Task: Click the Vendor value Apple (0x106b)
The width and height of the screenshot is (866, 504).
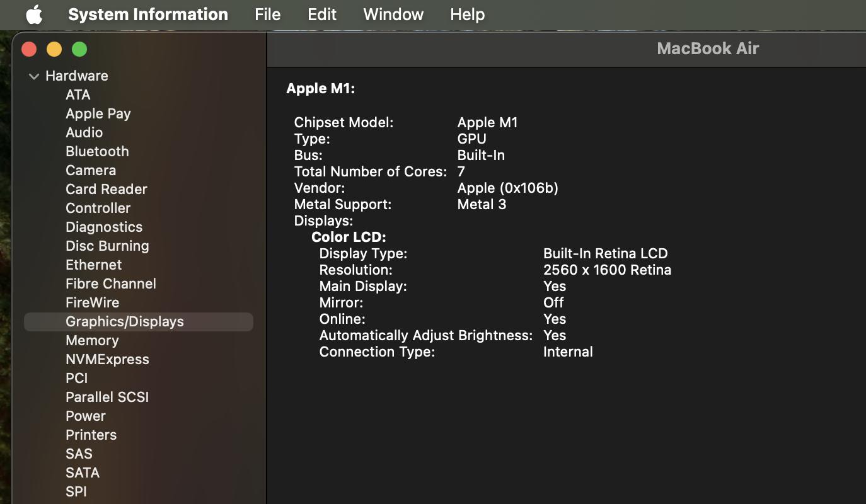Action: (x=508, y=188)
